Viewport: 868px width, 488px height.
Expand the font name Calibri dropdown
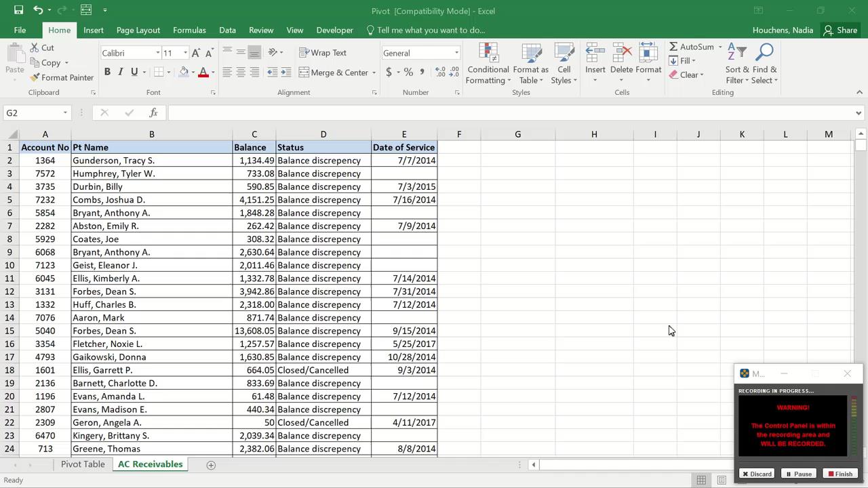157,53
